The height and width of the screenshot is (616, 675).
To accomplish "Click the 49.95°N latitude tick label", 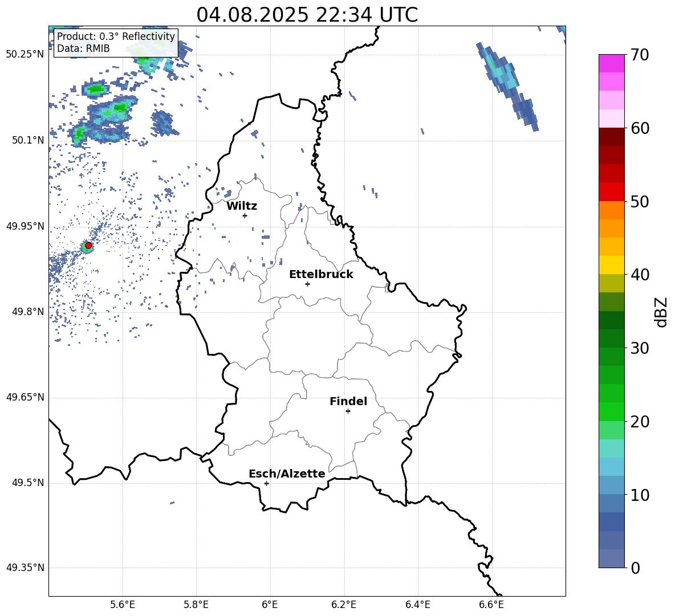I will (25, 226).
